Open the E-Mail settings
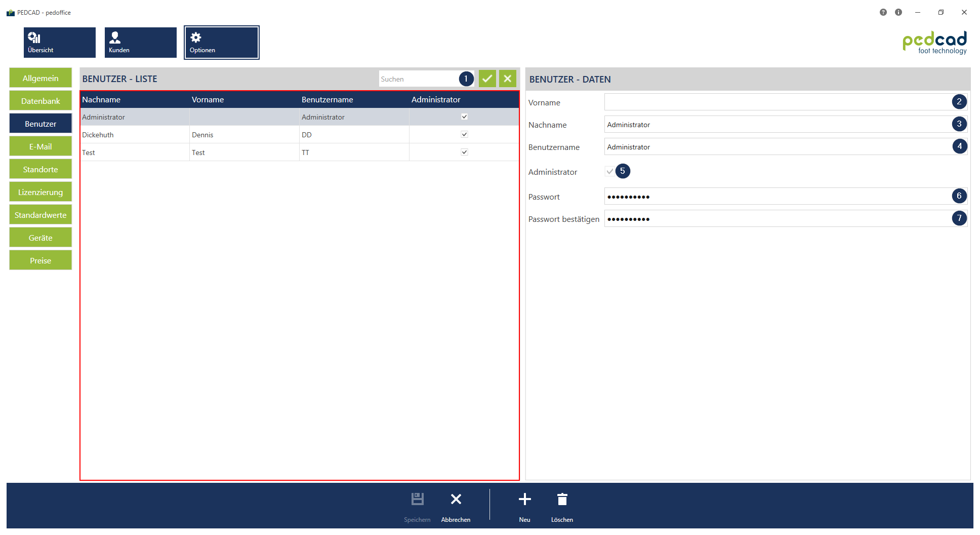The height and width of the screenshot is (535, 980). [x=40, y=146]
